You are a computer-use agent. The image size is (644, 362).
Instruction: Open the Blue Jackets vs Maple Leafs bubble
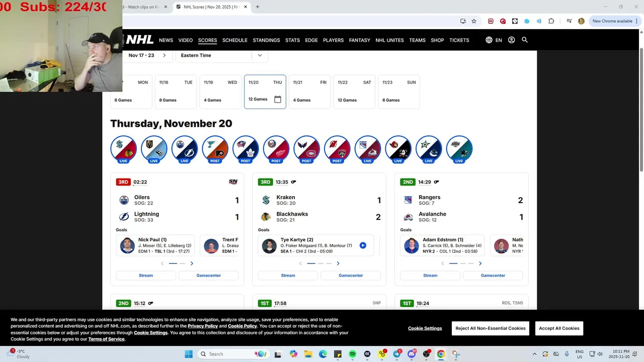click(246, 149)
